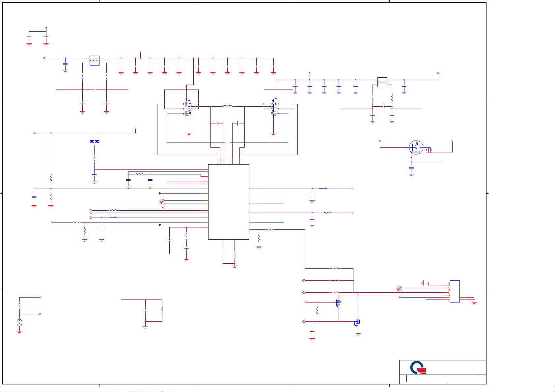The image size is (555, 392).
Task: Select the ground symbol wired to the connector block's output
Action: 474,302
